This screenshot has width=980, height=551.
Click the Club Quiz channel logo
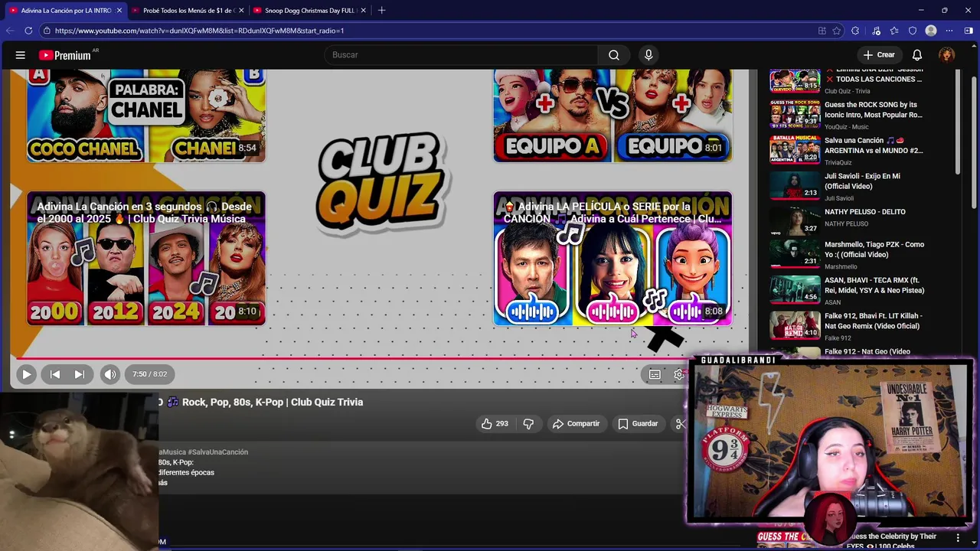381,182
